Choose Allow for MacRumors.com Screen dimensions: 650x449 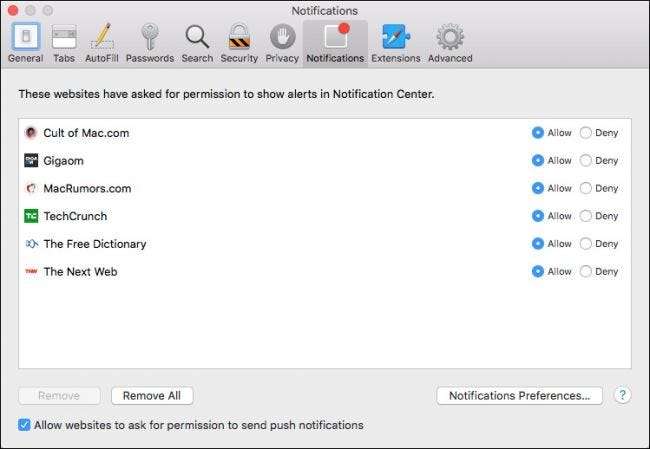[538, 188]
